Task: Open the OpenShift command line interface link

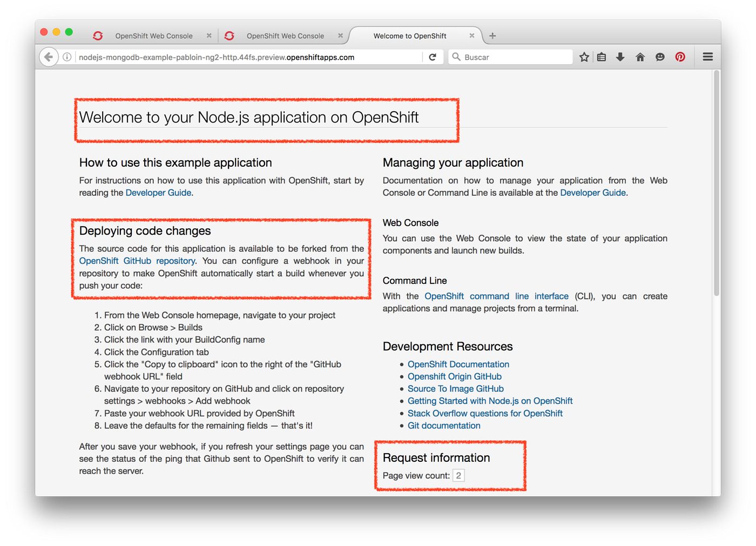Action: [496, 296]
